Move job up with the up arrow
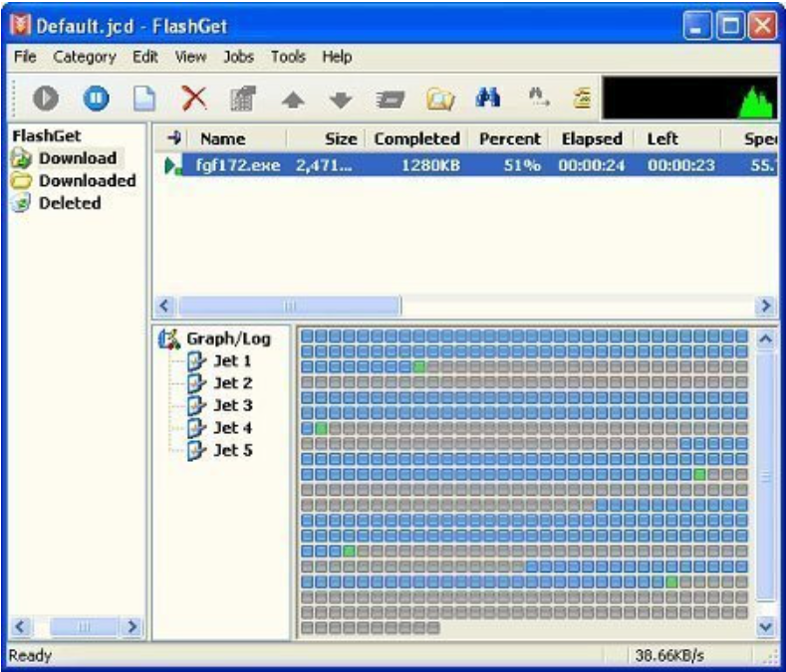The height and width of the screenshot is (672, 786). click(293, 100)
